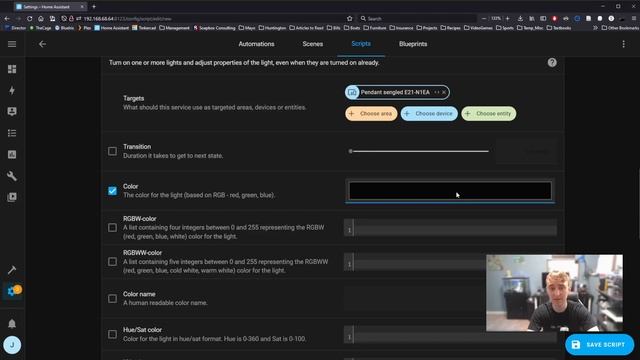
Task: Click the help question mark icon
Action: point(552,62)
